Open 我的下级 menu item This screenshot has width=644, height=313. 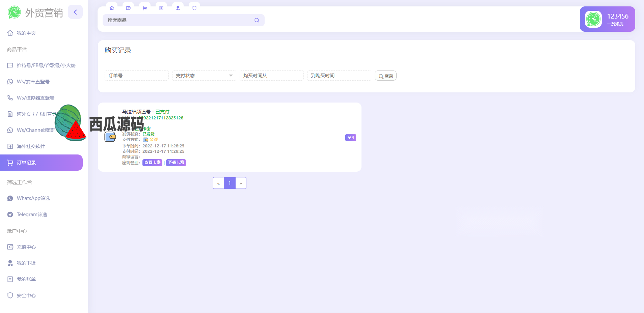click(x=41, y=263)
